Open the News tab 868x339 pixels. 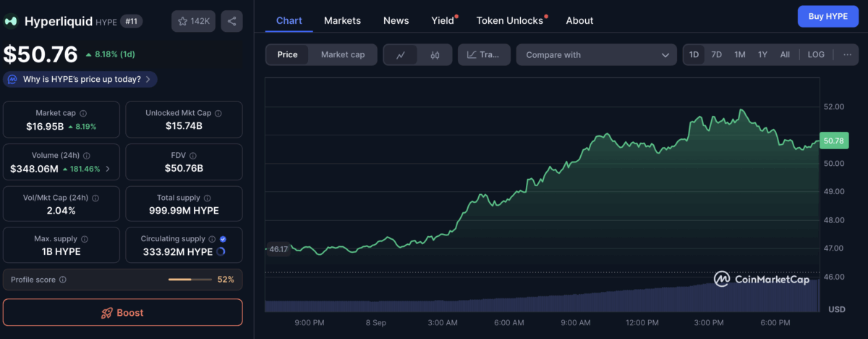click(396, 21)
